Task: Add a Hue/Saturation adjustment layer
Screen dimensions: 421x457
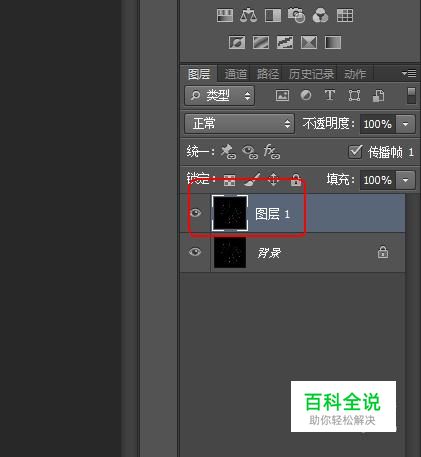Action: coord(225,16)
